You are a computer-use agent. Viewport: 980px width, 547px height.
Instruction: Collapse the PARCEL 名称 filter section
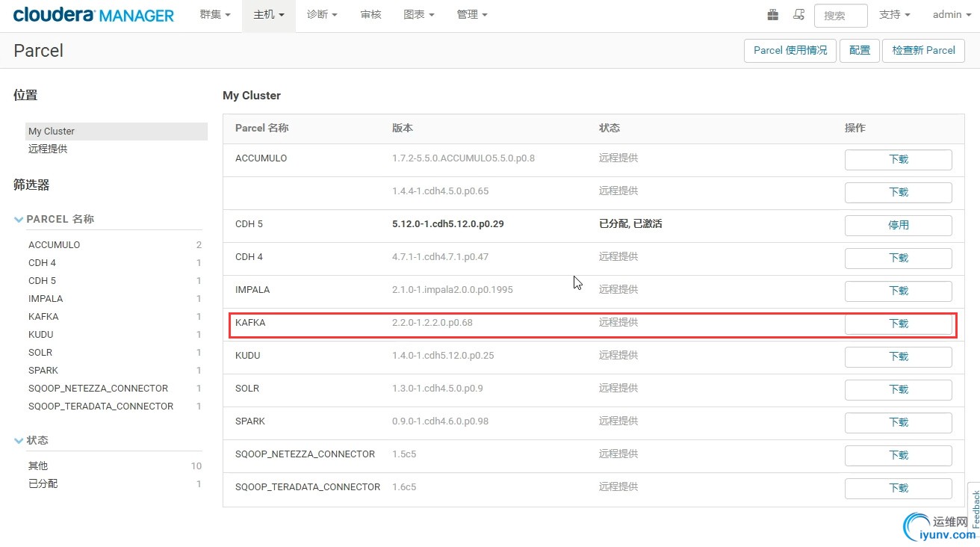click(54, 219)
